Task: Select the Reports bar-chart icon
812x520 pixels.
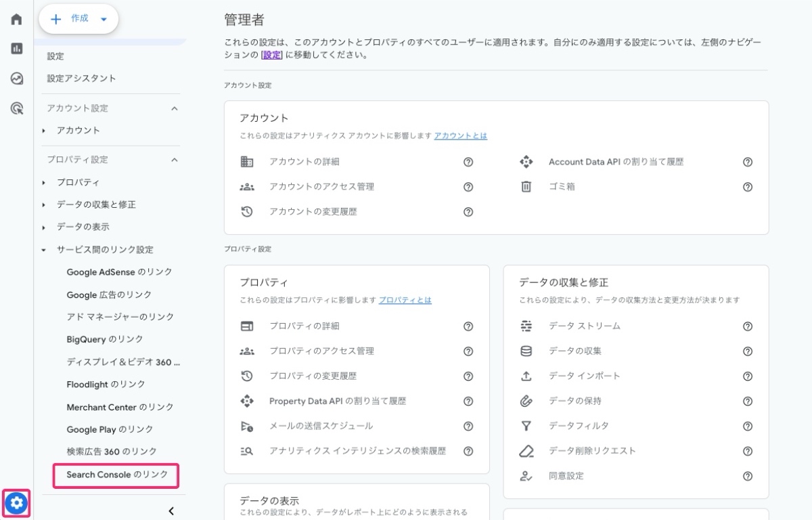Action: [16, 49]
